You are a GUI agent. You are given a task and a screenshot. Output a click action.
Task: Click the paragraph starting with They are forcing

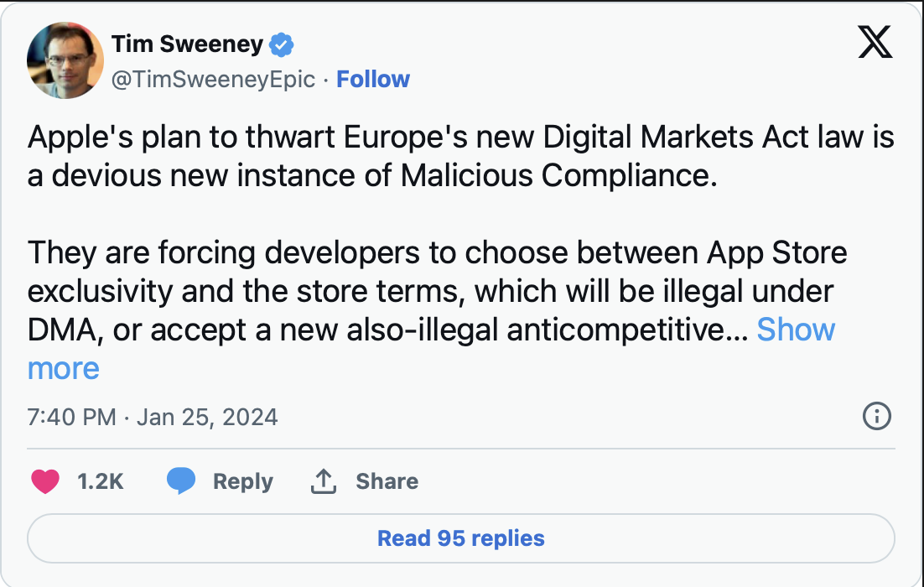click(437, 310)
